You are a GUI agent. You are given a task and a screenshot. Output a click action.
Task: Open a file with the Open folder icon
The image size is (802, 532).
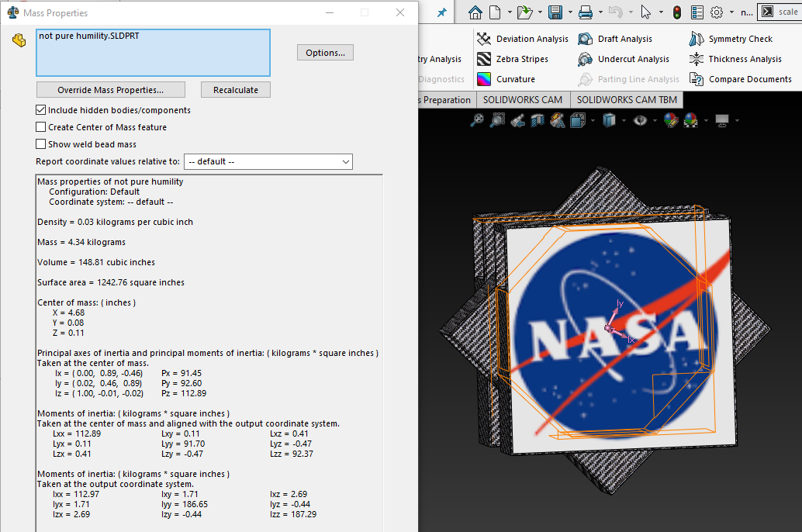[525, 12]
